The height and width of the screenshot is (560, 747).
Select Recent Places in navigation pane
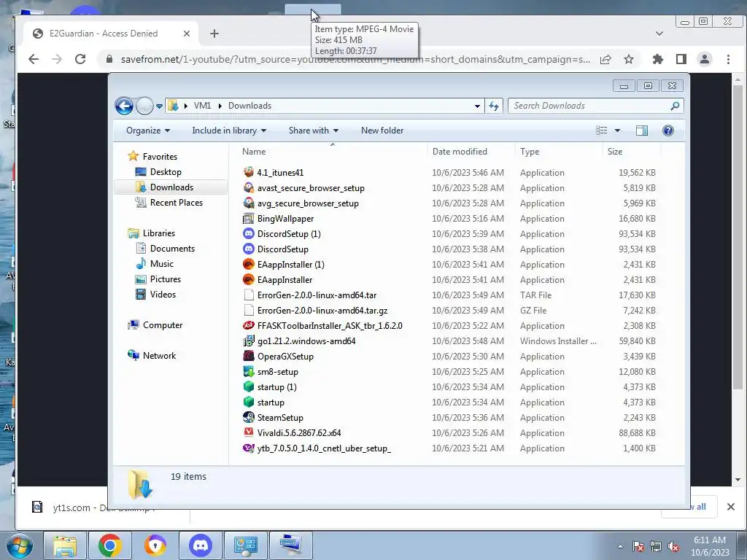[177, 203]
